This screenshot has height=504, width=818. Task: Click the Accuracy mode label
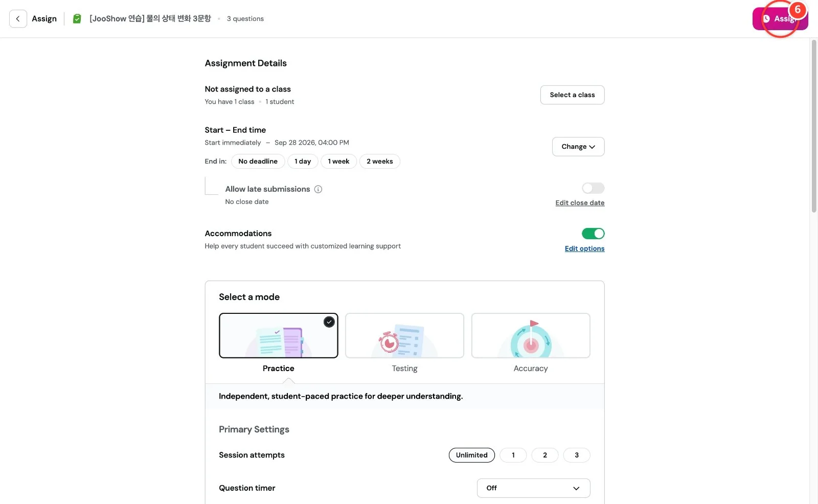531,369
